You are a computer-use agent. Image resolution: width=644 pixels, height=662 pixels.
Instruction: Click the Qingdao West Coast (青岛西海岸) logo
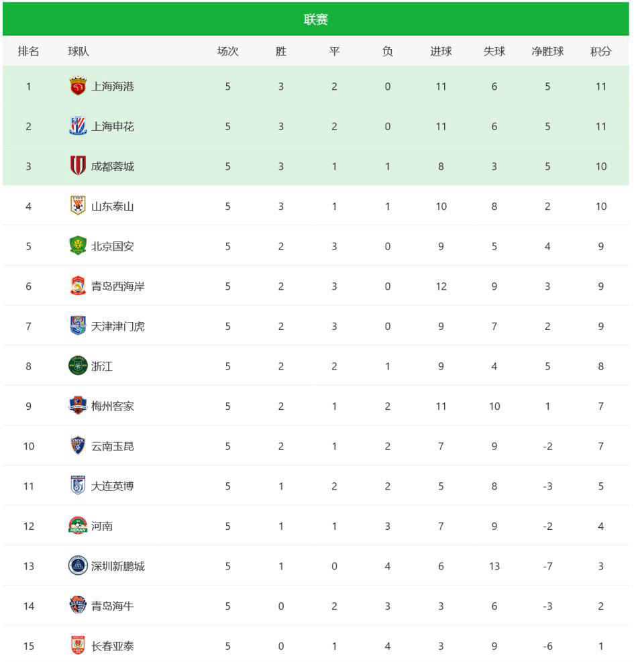[x=78, y=286]
